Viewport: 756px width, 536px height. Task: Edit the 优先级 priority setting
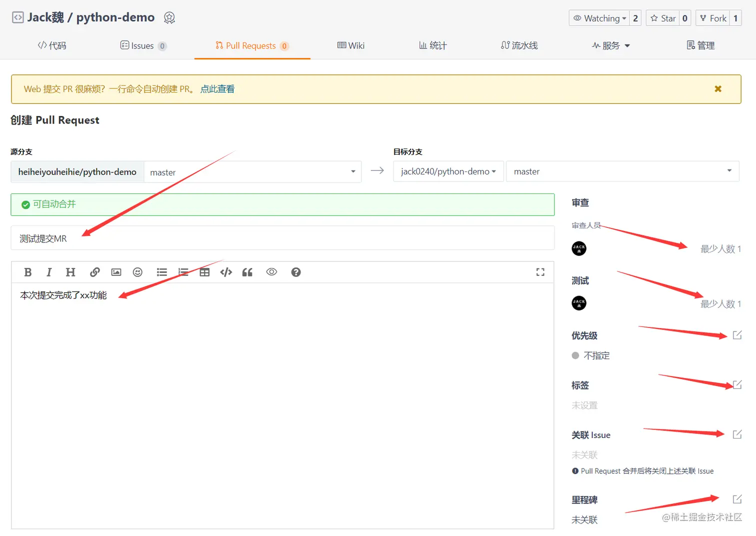point(737,335)
